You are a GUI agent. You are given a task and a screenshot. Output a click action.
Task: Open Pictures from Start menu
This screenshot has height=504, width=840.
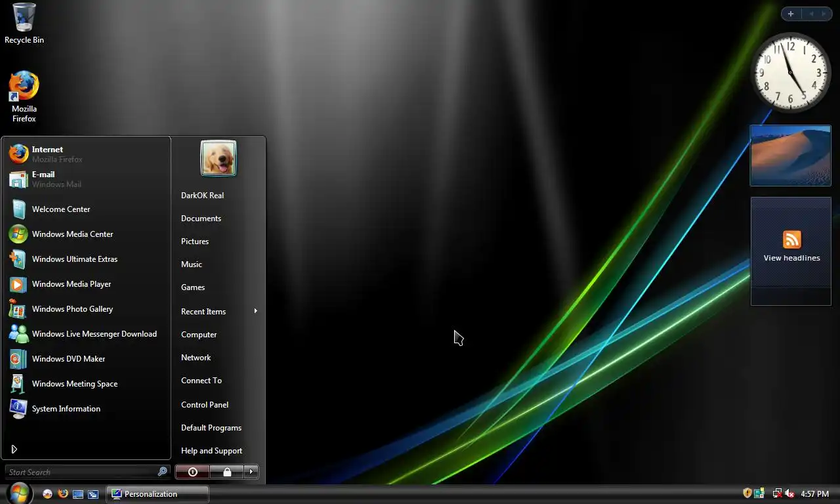(195, 241)
